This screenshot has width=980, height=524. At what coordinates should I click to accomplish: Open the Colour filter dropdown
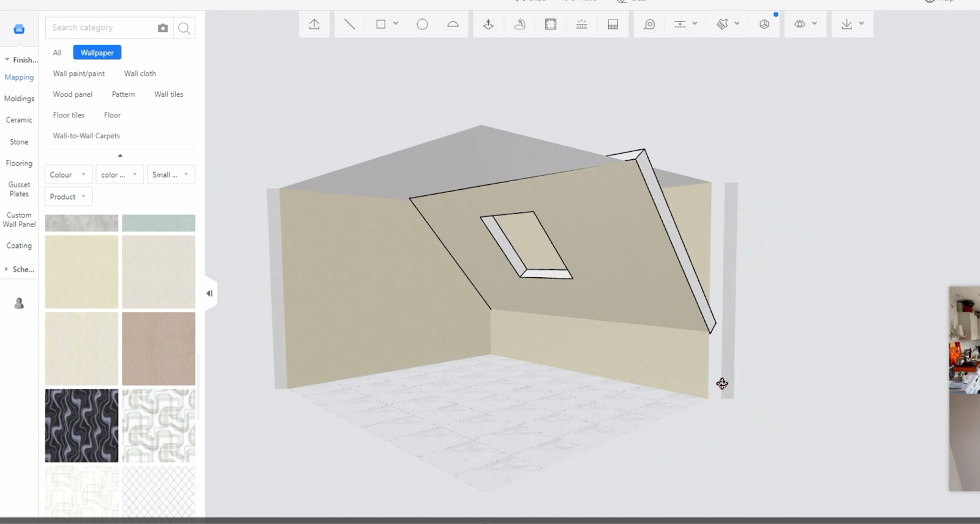68,174
